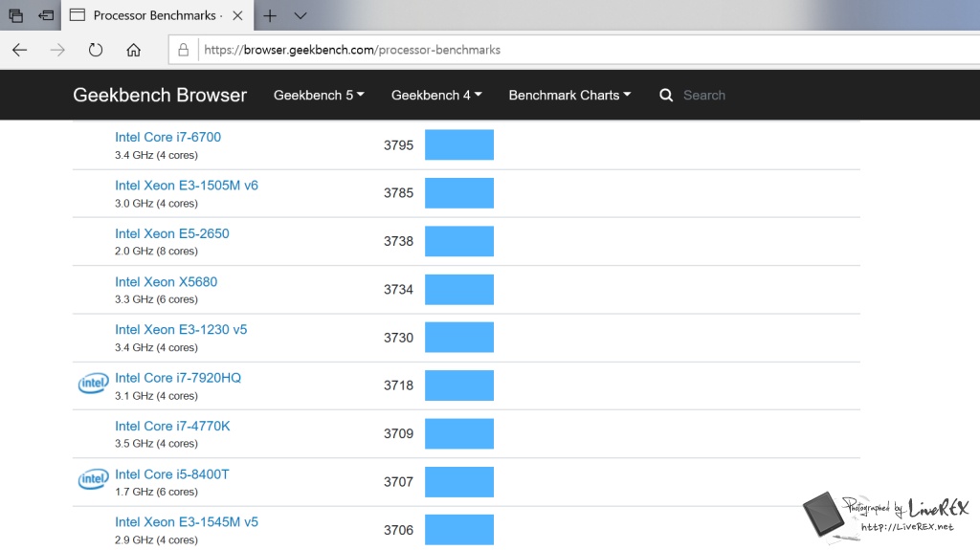Screen dimensions: 980x550
Task: Click score 3707 for i5-8400T
Action: coord(398,482)
